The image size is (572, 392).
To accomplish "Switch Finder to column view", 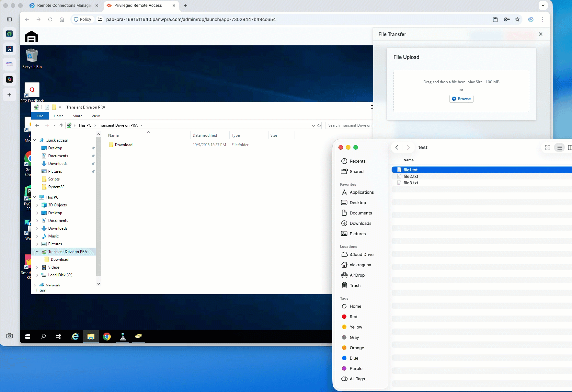I will point(570,147).
